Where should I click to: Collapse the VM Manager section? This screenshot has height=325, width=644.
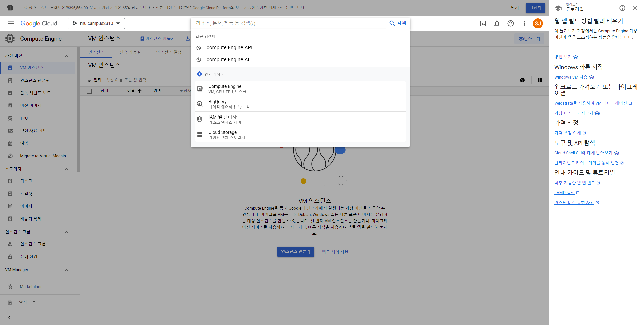[x=66, y=270]
